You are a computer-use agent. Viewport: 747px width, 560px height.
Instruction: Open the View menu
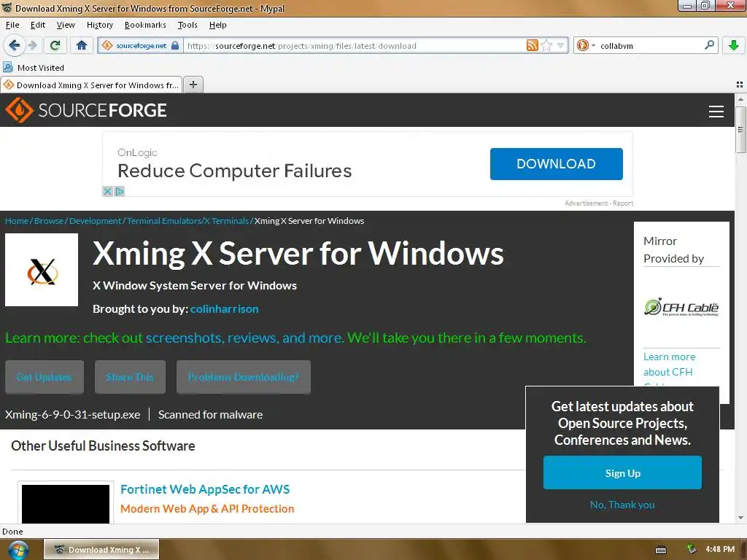point(66,25)
